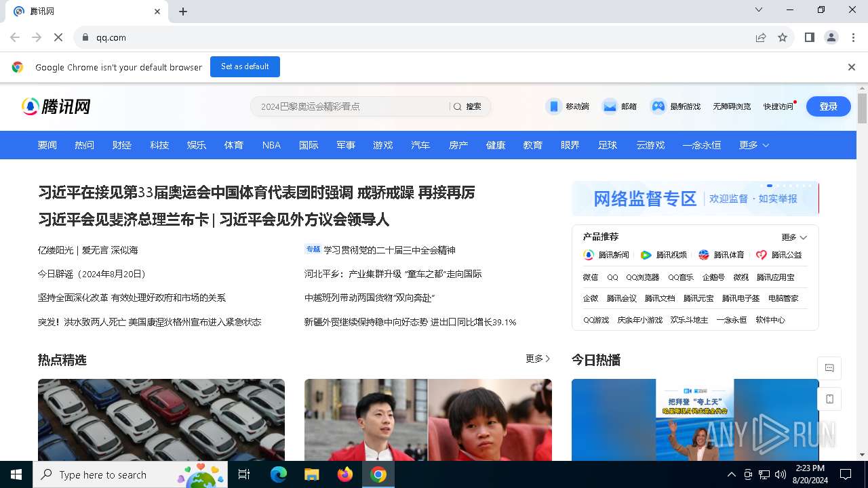The image size is (868, 488).
Task: Open the mobile version (移动端) icon
Action: [554, 106]
